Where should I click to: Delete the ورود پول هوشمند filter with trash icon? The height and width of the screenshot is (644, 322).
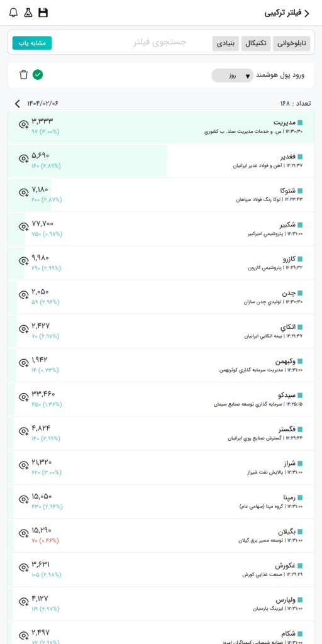24,75
